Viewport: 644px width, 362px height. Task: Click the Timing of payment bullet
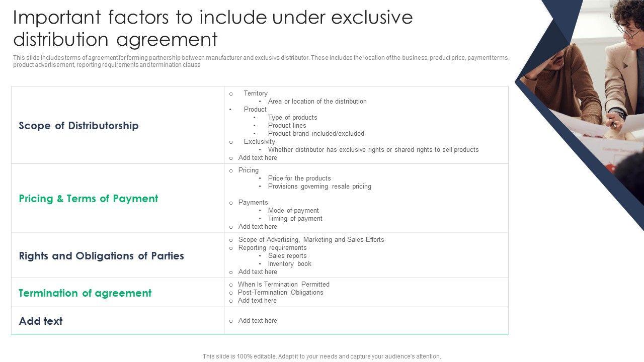pyautogui.click(x=295, y=219)
